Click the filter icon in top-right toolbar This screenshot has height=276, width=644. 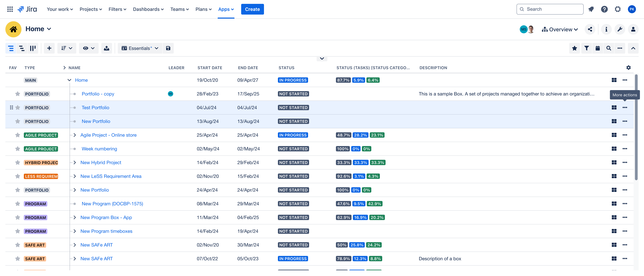coord(586,48)
